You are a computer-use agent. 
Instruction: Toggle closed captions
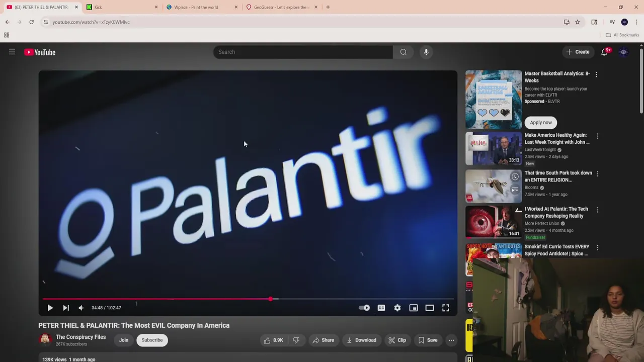[x=381, y=308]
